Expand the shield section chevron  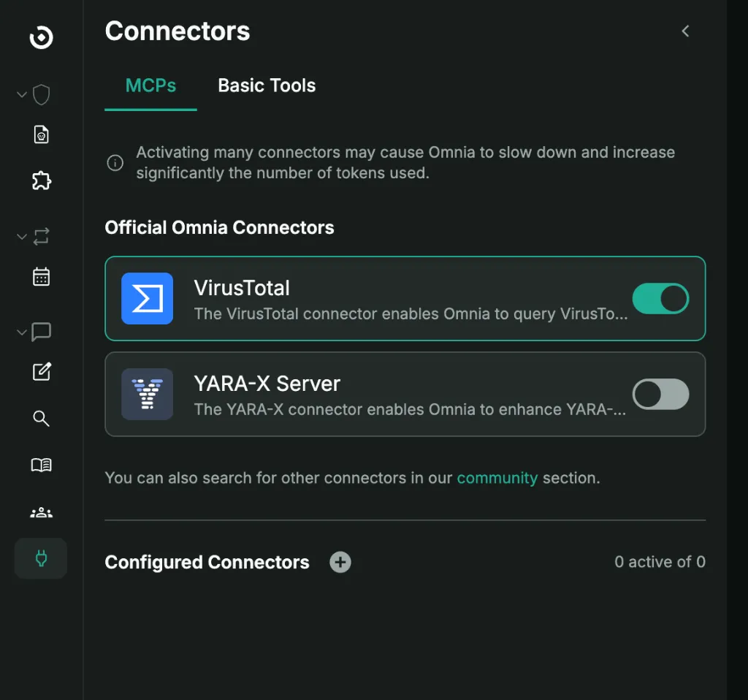(x=21, y=94)
